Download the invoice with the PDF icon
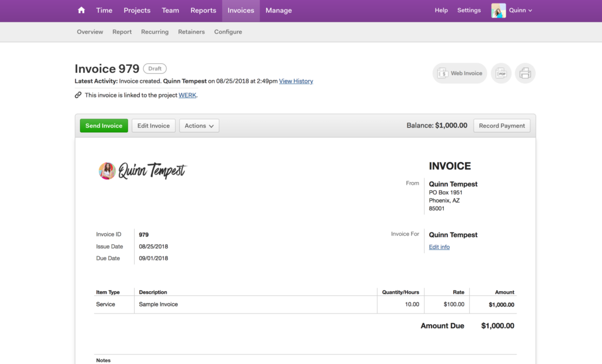This screenshot has height=364, width=602. [501, 73]
